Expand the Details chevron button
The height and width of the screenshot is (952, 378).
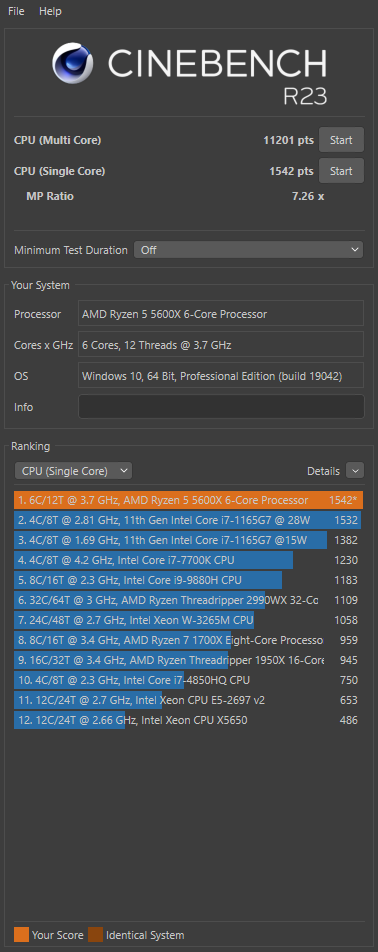click(355, 471)
